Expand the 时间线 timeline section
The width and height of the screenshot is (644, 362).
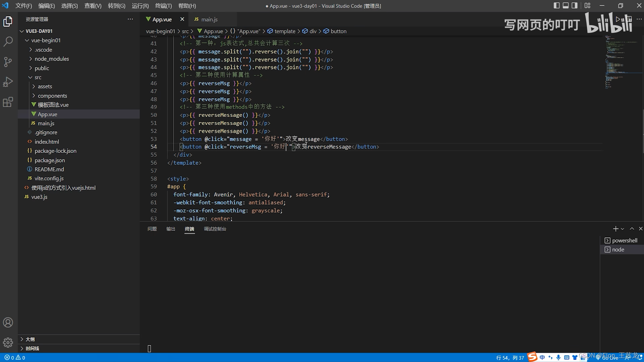click(79, 348)
